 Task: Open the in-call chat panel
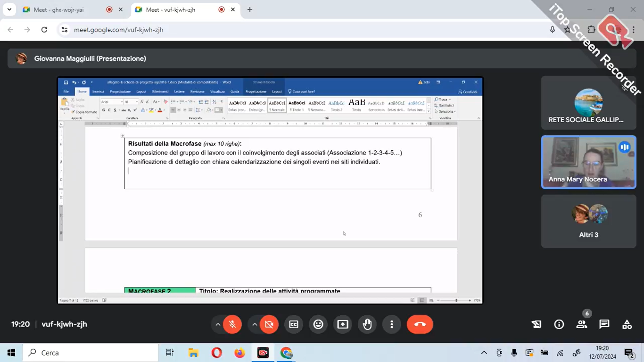coord(604,324)
